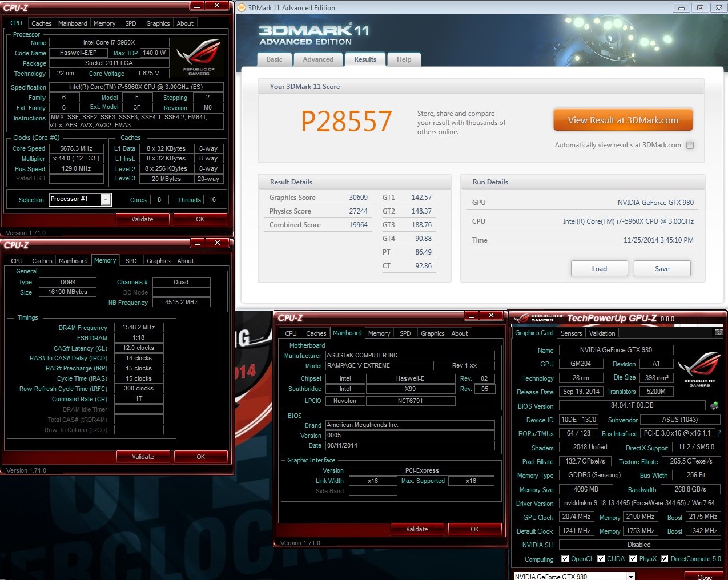Image resolution: width=728 pixels, height=580 pixels.
Task: Click the NB Frequency field 4515.2 MHz
Action: tap(182, 303)
